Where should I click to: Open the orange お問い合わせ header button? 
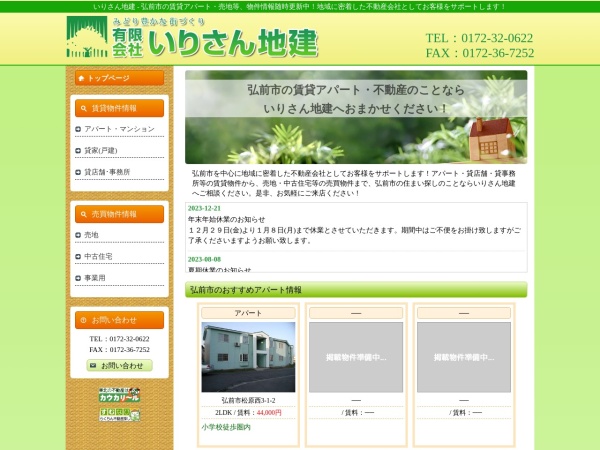pyautogui.click(x=119, y=320)
